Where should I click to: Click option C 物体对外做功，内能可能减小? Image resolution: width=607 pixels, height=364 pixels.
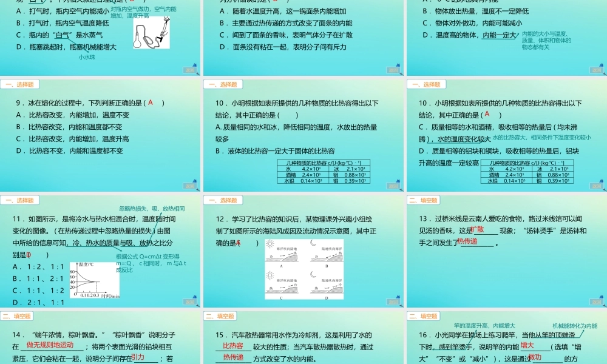pyautogui.click(x=472, y=23)
